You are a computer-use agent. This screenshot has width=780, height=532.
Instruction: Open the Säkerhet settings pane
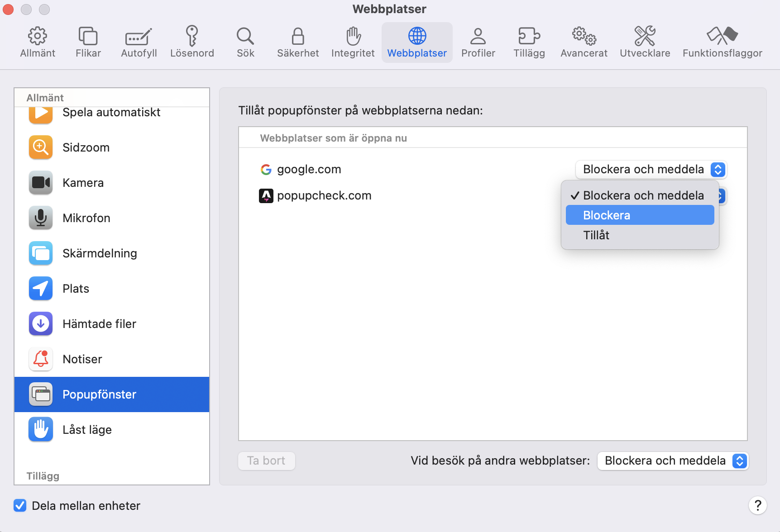coord(298,43)
